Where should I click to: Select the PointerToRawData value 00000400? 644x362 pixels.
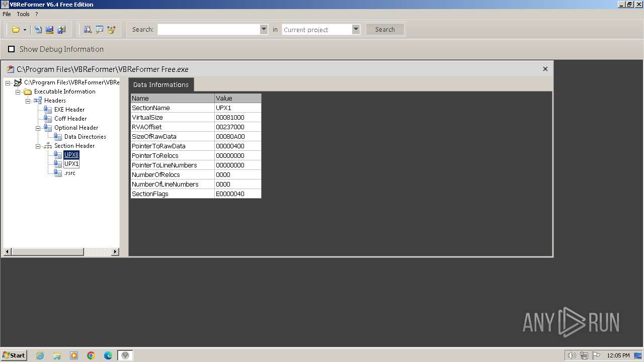click(238, 146)
